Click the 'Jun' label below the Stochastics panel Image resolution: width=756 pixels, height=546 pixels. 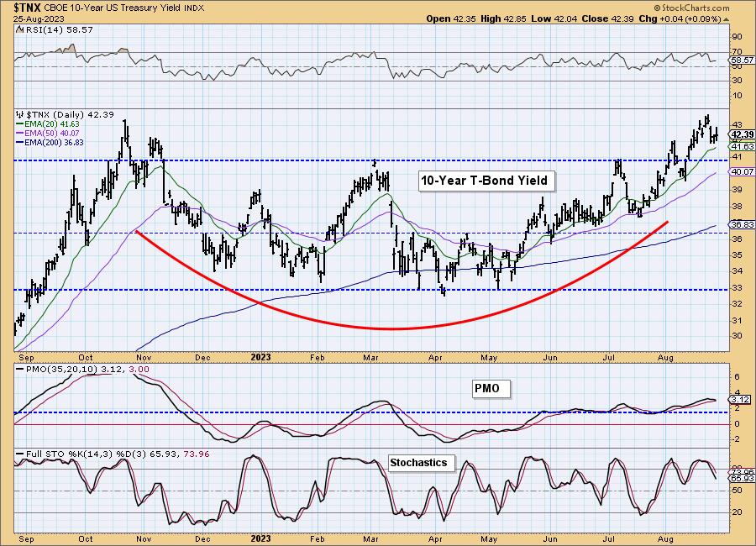pos(549,538)
